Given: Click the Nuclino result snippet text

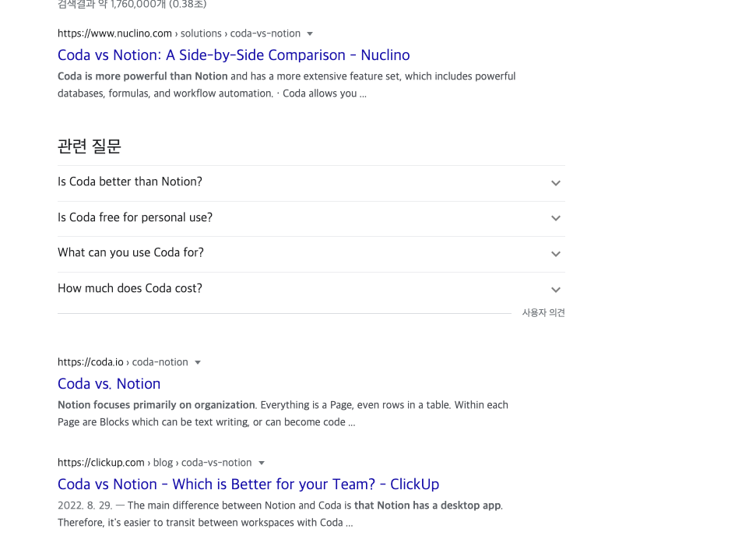Looking at the screenshot, I should (x=287, y=85).
